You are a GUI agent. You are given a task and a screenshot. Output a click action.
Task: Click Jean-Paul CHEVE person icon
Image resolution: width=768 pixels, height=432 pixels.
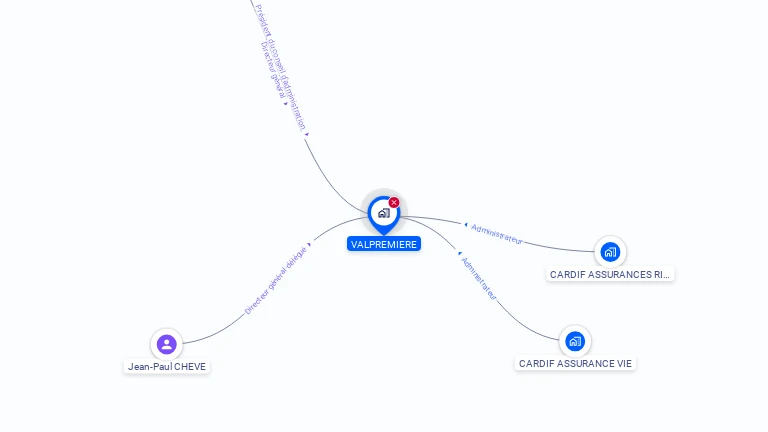[167, 344]
